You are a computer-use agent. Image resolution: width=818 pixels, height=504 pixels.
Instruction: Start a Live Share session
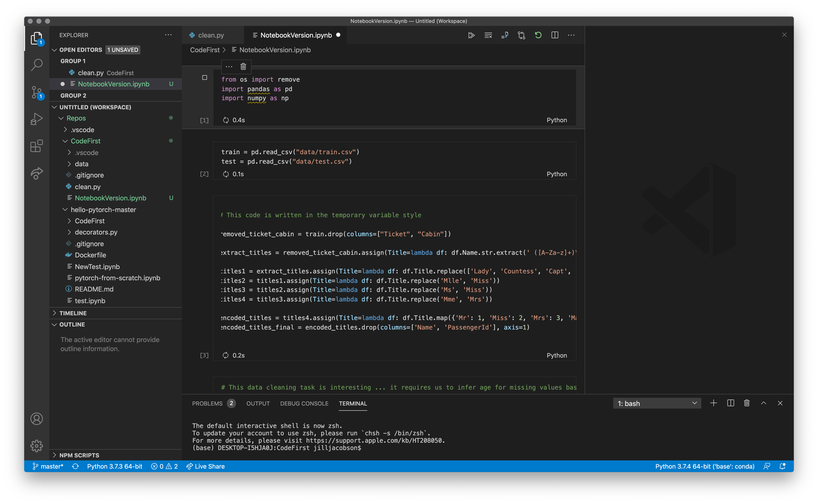205,466
